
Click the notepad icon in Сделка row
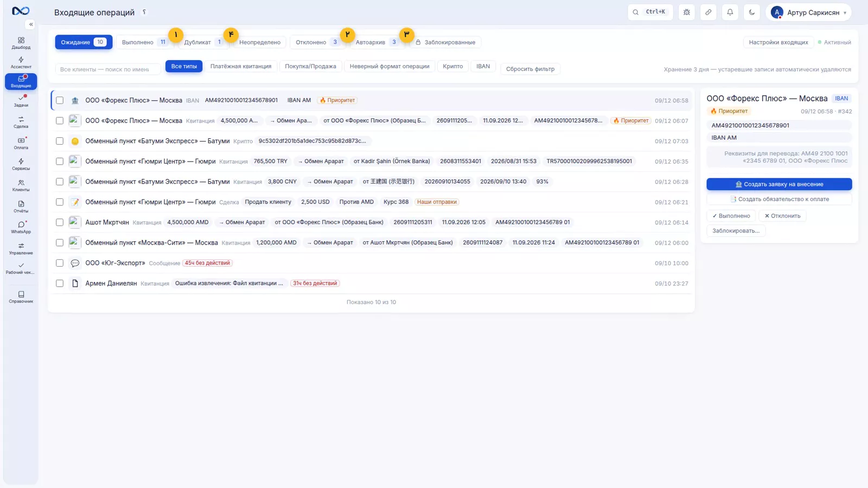[75, 202]
